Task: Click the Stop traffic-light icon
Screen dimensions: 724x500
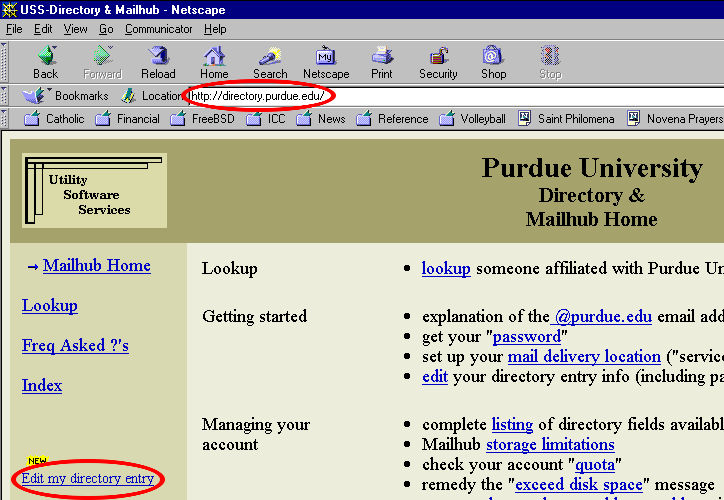Action: (550, 56)
